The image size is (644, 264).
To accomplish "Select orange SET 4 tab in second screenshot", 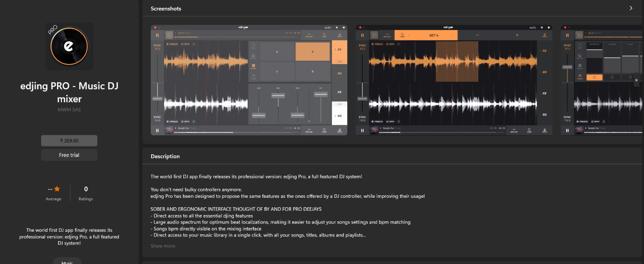I will pyautogui.click(x=434, y=35).
